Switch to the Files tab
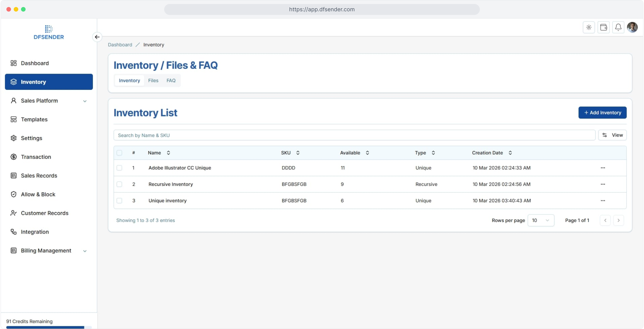Screen dimensions: 644x329 click(153, 81)
